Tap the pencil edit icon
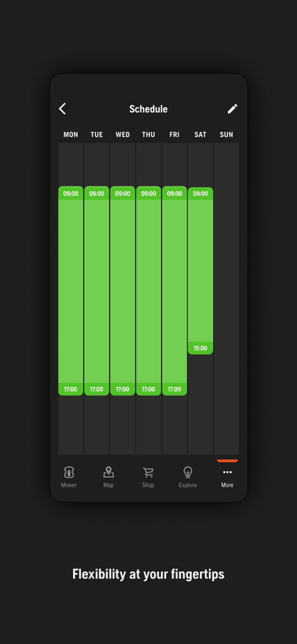The image size is (297, 644). point(233,109)
